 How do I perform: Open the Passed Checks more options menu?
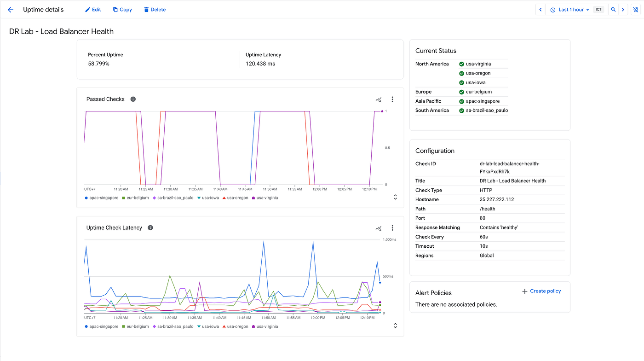392,99
